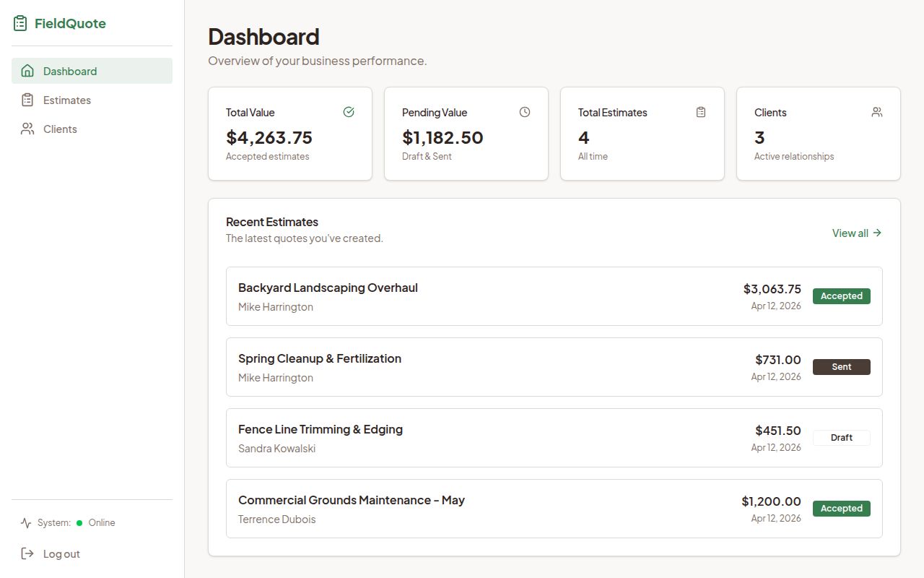The image size is (924, 578).
Task: Select the home icon beside Dashboard
Action: pos(26,71)
